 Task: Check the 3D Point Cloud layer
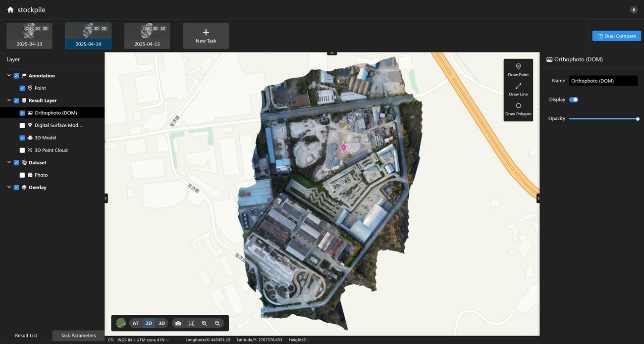[x=22, y=150]
